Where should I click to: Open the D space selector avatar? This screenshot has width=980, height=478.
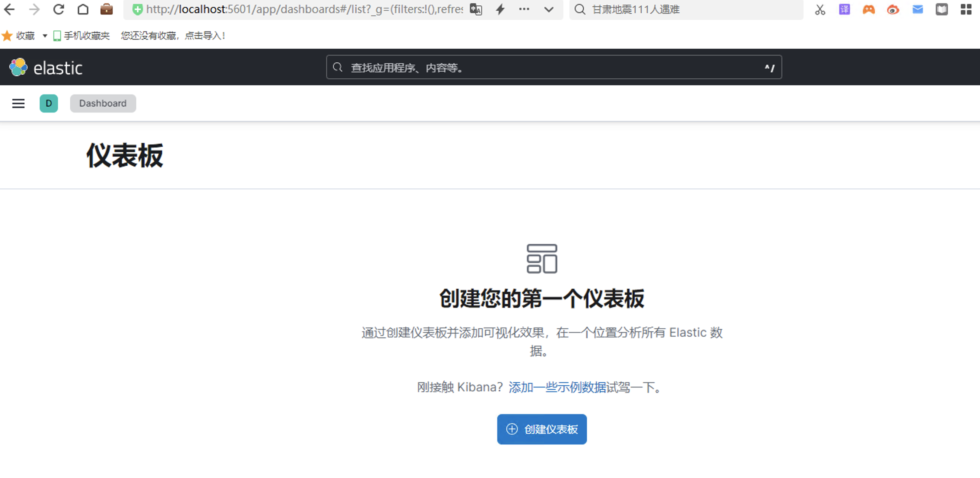click(x=49, y=103)
